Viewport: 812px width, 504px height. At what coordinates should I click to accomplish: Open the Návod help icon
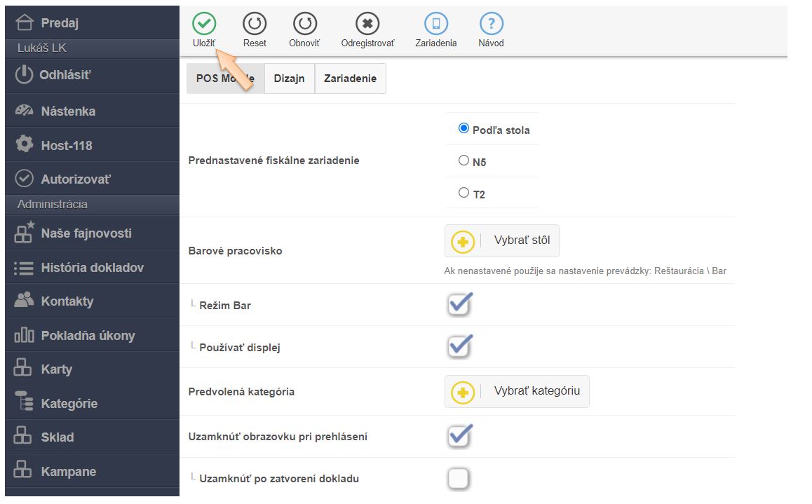(491, 25)
